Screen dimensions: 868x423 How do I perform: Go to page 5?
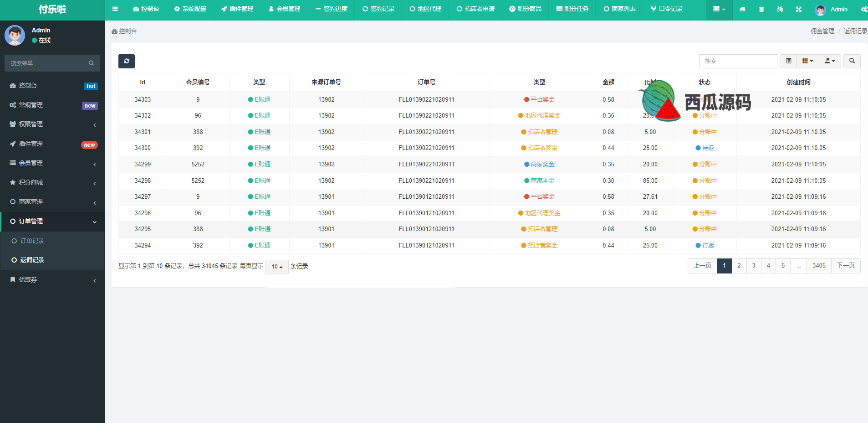pyautogui.click(x=783, y=266)
